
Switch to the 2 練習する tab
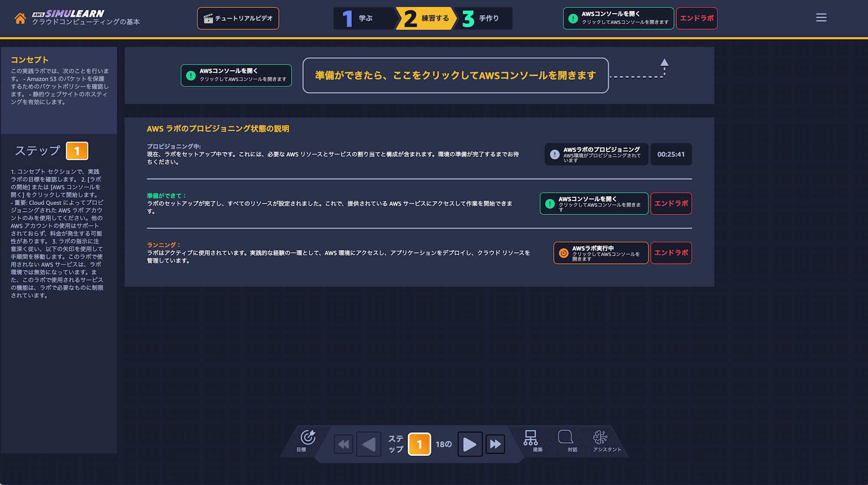click(426, 18)
